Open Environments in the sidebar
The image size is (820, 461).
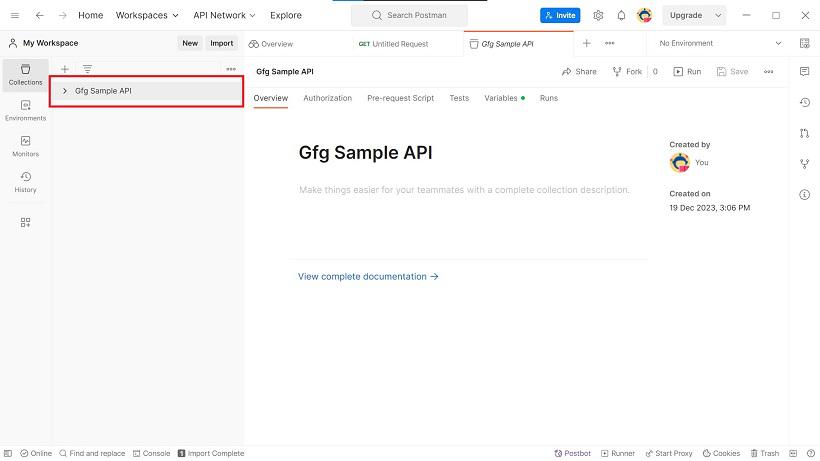coord(25,111)
